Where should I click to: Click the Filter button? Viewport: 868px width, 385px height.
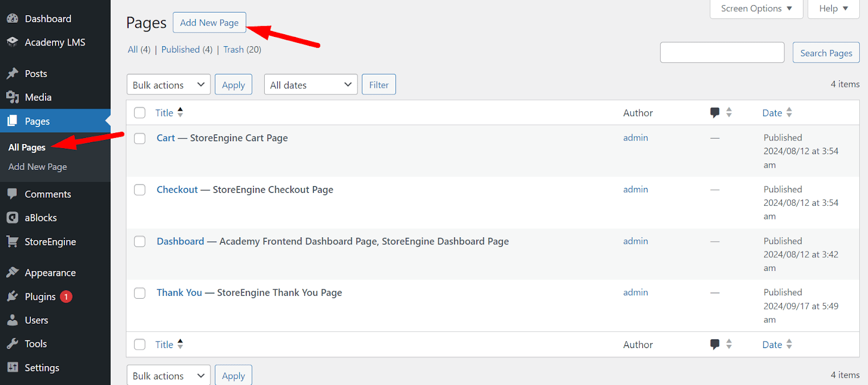(379, 85)
